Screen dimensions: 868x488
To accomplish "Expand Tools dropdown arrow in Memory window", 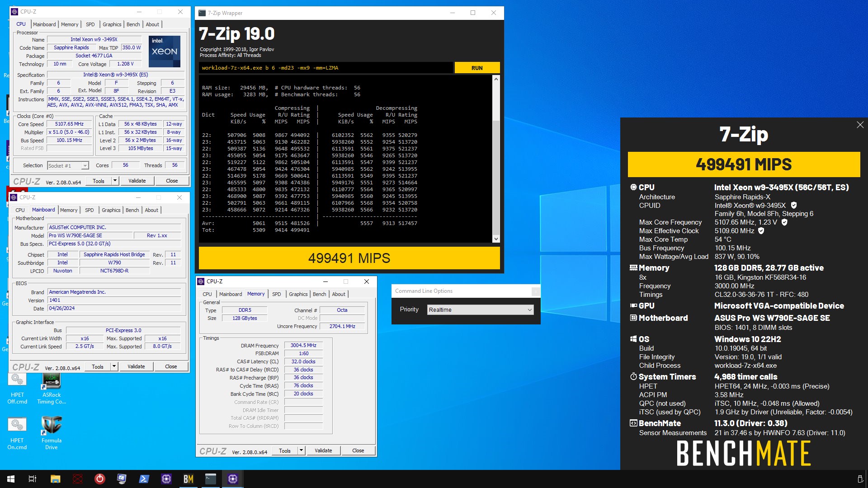I will click(x=301, y=450).
